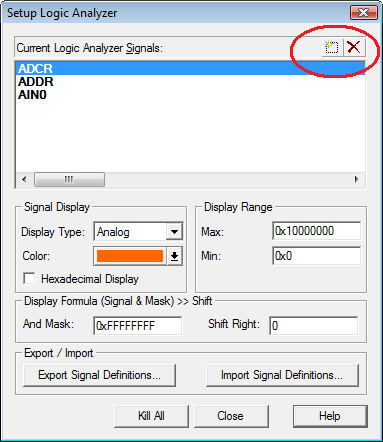Screen dimensions: 383x442
Task: Select the ADDR signal entry
Action: pyautogui.click(x=36, y=82)
